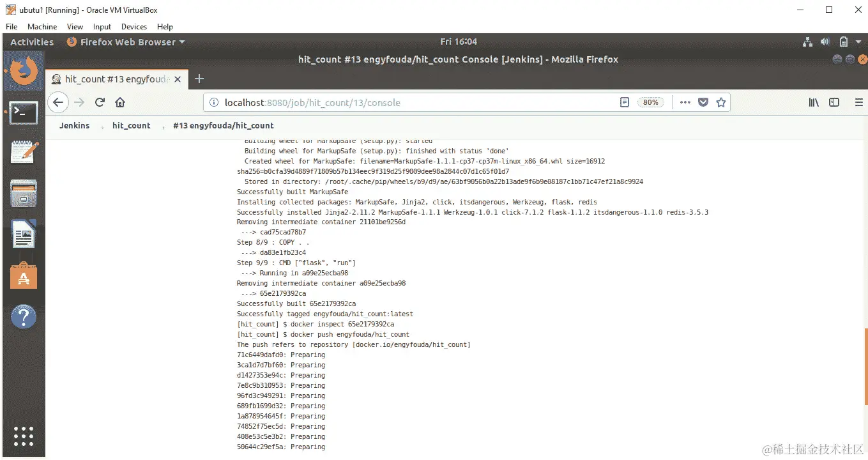Open Ubuntu Software from the dock
The height and width of the screenshot is (460, 868).
click(x=24, y=275)
